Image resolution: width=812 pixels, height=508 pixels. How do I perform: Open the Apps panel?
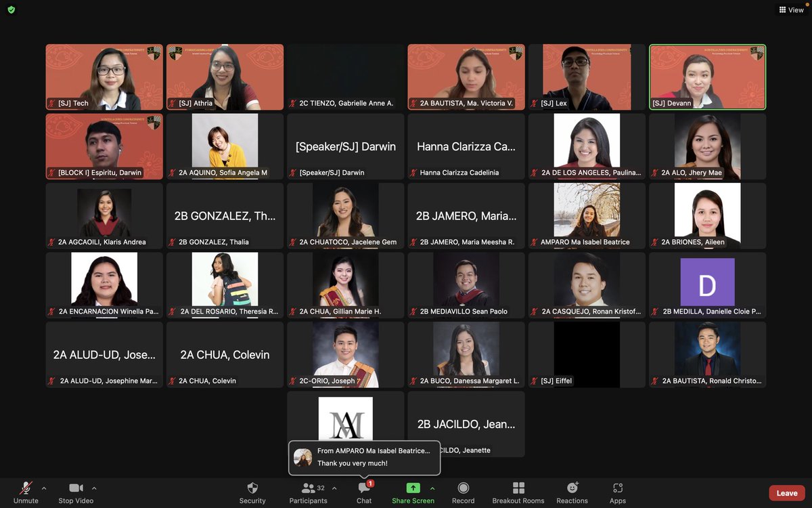[x=618, y=492]
